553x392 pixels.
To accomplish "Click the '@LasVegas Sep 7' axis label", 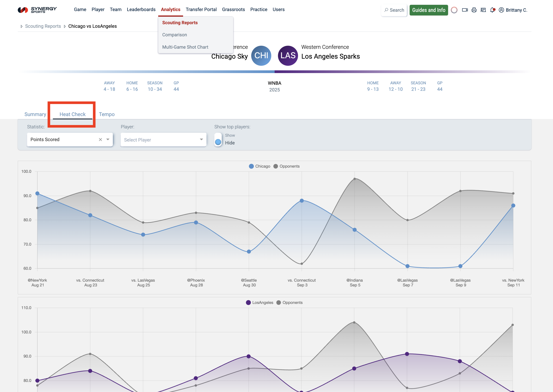I will tap(408, 283).
